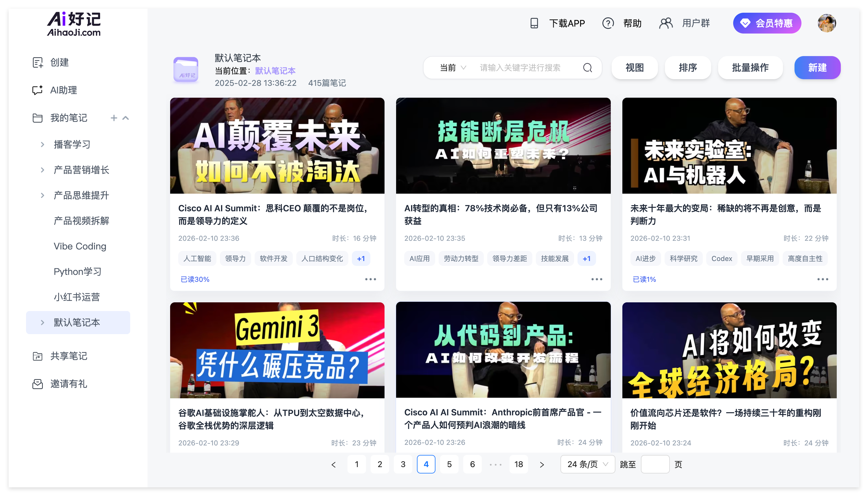Select 产品视频拆解 in sidebar
The height and width of the screenshot is (496, 868).
pyautogui.click(x=82, y=221)
